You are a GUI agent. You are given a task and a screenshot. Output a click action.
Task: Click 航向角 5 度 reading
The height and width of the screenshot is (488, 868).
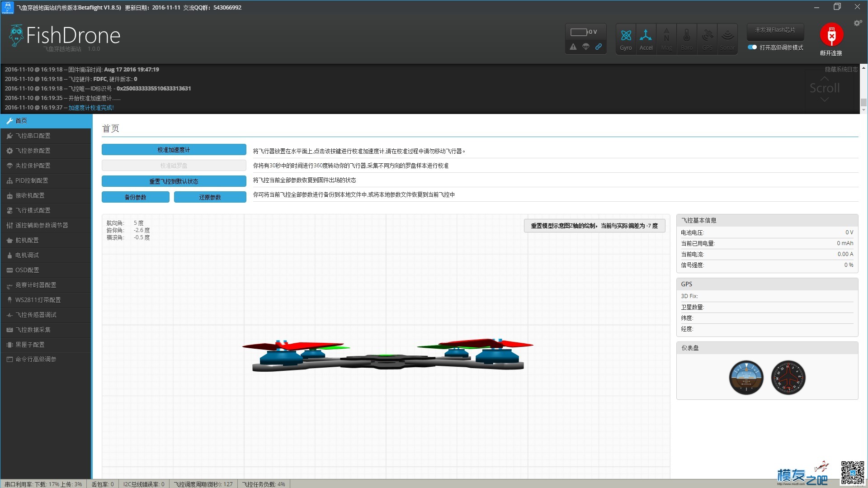(125, 223)
